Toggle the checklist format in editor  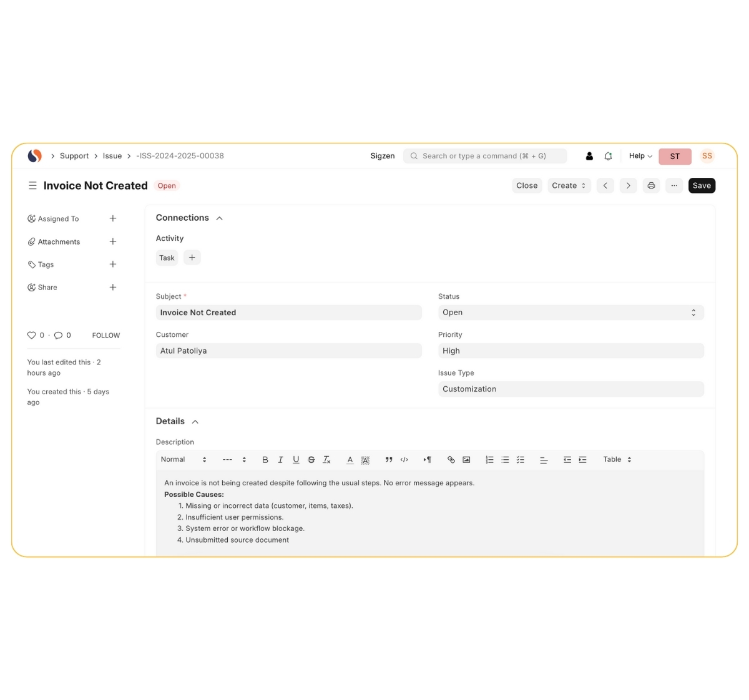[x=521, y=460]
